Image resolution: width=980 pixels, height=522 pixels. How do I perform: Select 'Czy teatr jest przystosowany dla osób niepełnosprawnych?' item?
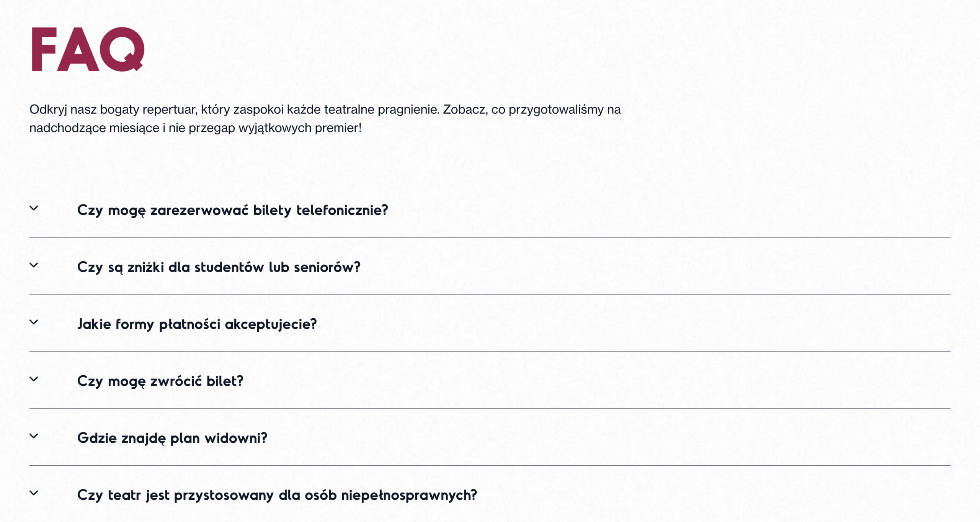tap(277, 495)
